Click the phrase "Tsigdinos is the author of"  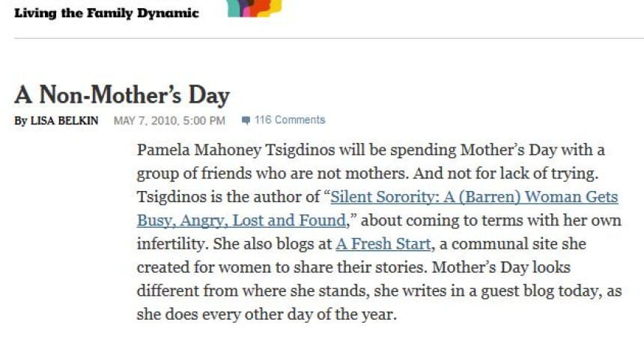228,197
